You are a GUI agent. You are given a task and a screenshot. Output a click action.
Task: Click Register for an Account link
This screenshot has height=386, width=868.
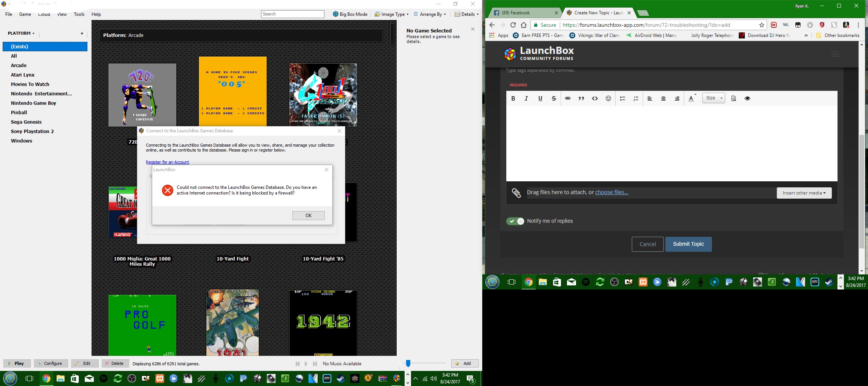(167, 162)
